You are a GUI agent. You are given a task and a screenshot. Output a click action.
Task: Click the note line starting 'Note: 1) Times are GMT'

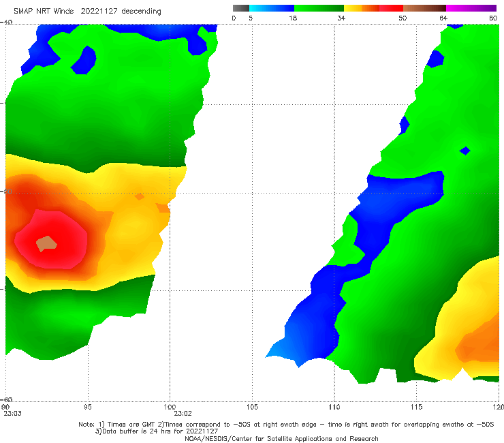click(x=286, y=425)
